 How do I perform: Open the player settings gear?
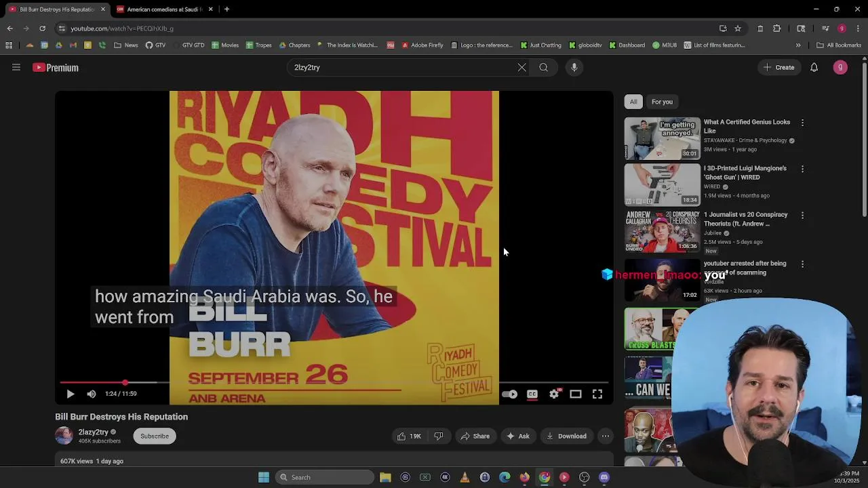pos(554,394)
